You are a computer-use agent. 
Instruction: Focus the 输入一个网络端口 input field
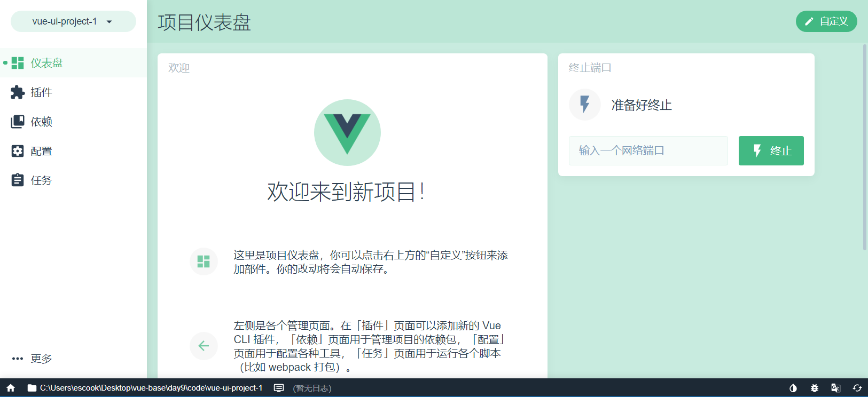[x=648, y=150]
